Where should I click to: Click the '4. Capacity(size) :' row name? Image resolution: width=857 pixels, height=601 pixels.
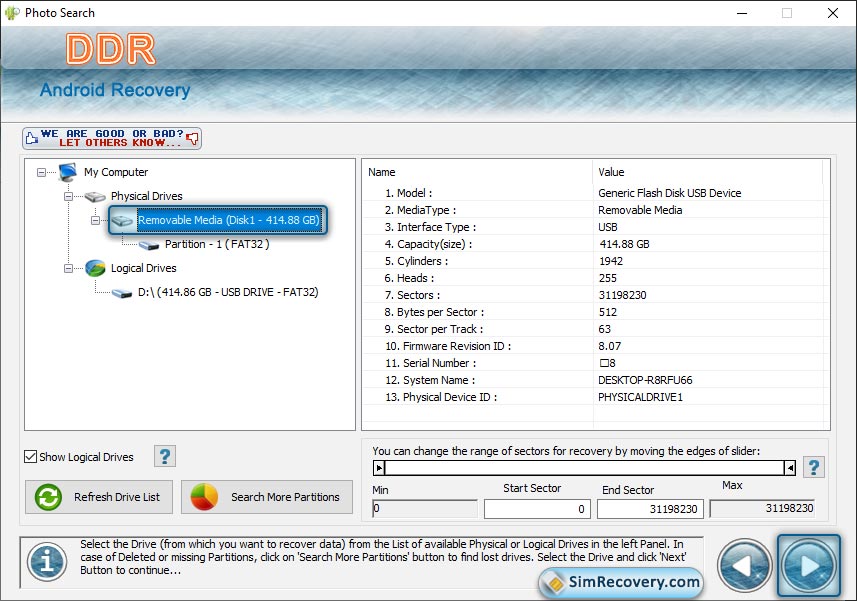428,244
